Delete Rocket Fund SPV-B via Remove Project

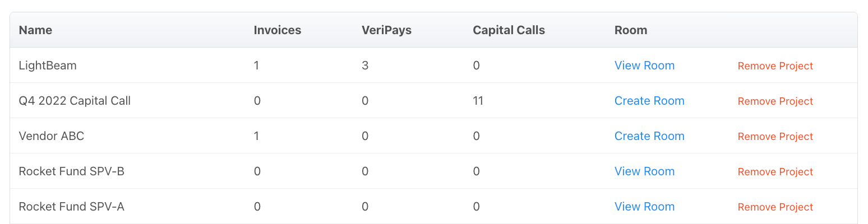(x=775, y=172)
